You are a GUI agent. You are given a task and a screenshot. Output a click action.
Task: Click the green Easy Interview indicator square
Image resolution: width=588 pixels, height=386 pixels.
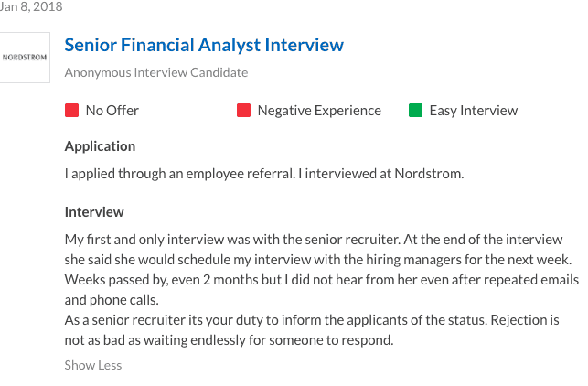[x=415, y=111]
